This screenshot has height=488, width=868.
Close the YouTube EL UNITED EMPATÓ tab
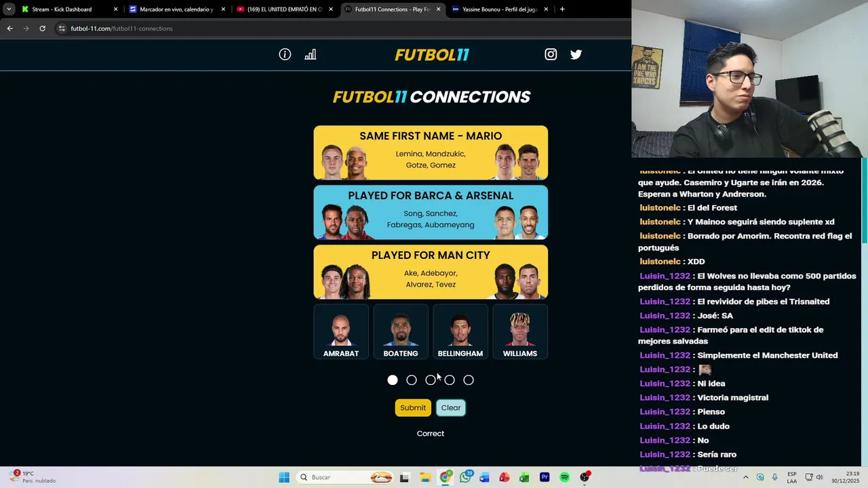(x=331, y=9)
